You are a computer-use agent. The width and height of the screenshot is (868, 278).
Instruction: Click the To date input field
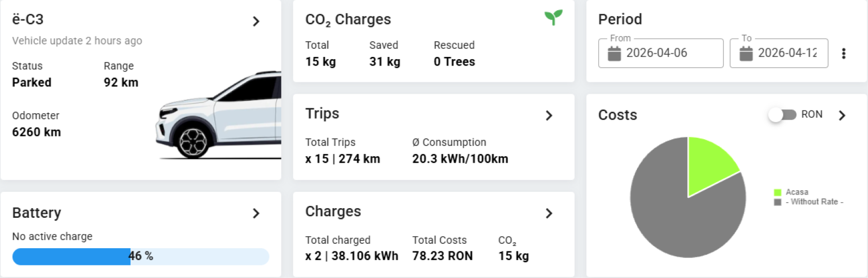[x=787, y=53]
